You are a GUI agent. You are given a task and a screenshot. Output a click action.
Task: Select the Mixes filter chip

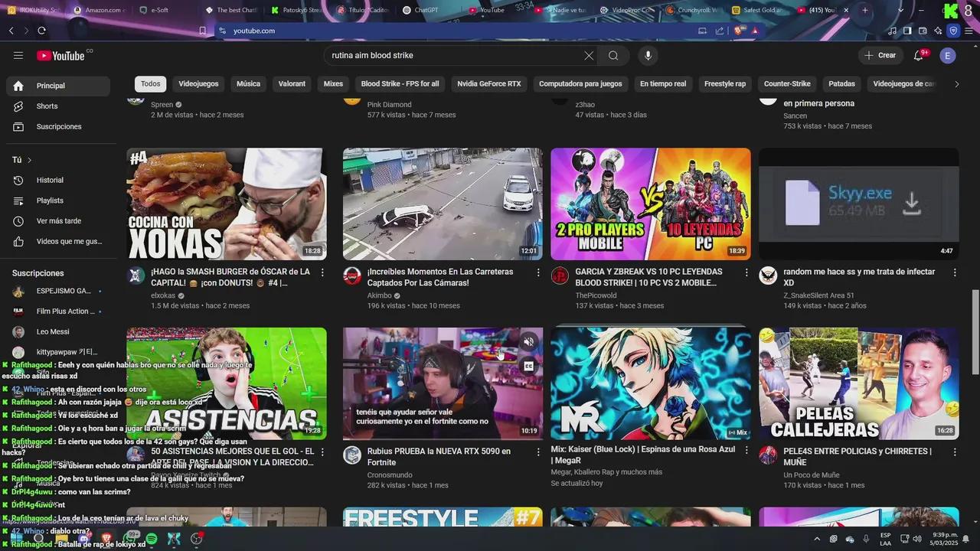(x=333, y=83)
